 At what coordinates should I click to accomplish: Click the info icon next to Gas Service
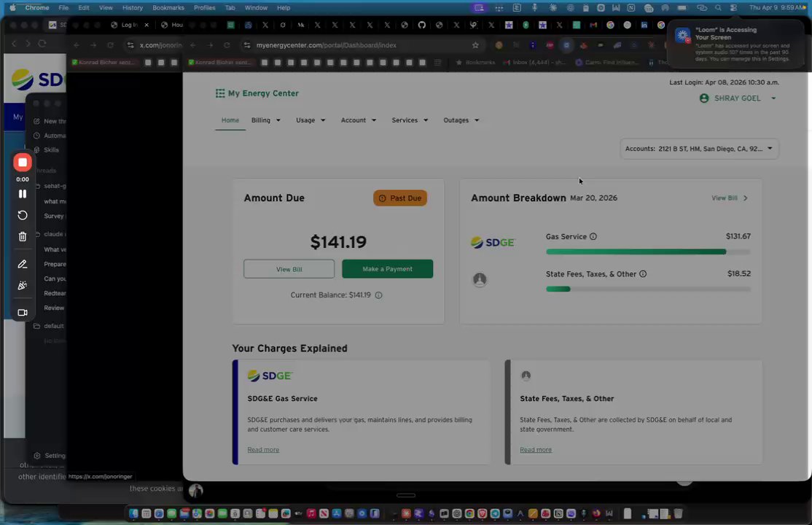[x=593, y=236]
